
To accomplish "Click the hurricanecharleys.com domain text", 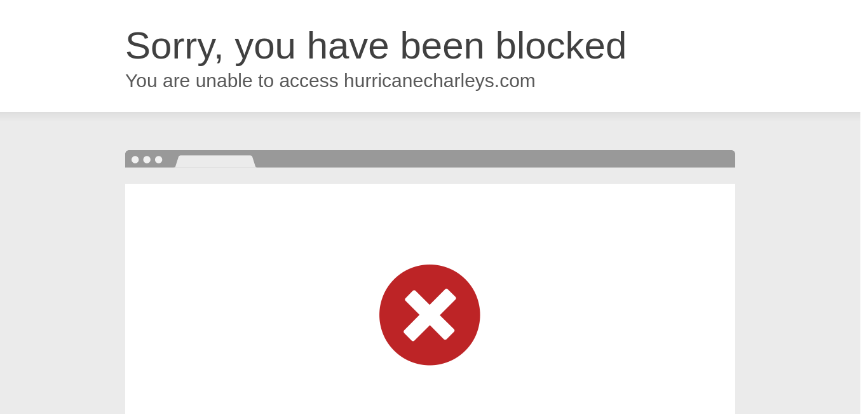I will 440,81.
